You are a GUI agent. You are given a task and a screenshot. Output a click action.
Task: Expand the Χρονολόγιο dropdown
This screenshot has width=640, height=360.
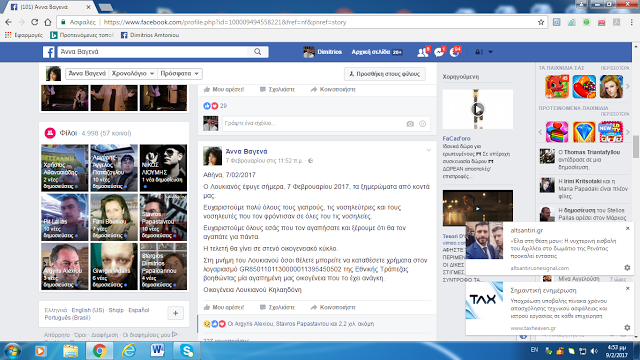(133, 73)
